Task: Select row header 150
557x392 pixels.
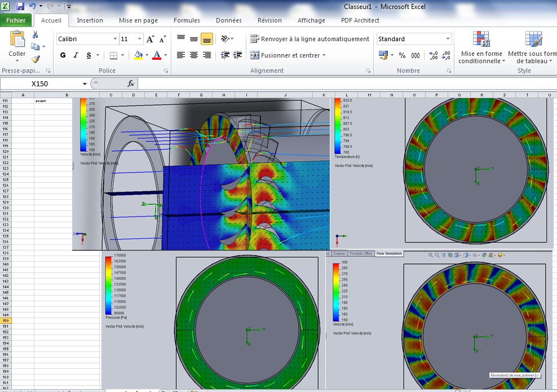Action: pos(6,321)
